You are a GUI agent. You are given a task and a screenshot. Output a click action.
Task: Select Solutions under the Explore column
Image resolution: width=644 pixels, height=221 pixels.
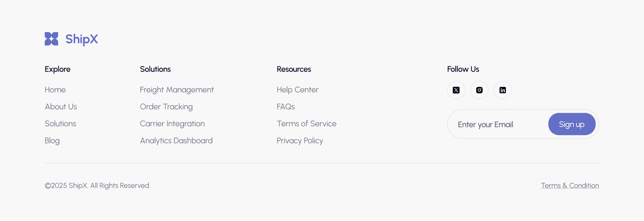pos(60,124)
